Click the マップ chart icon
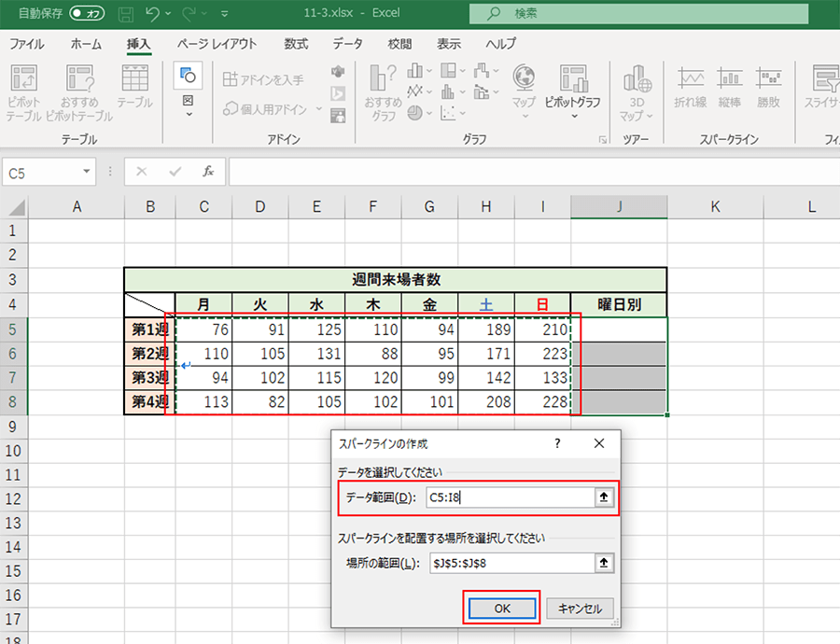The image size is (840, 644). pos(524,82)
